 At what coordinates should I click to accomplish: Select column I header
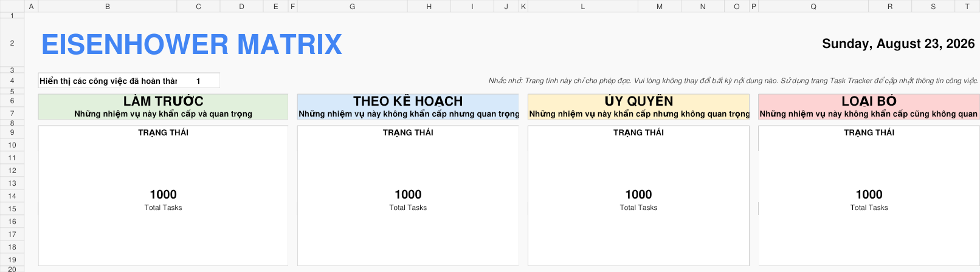(x=472, y=6)
